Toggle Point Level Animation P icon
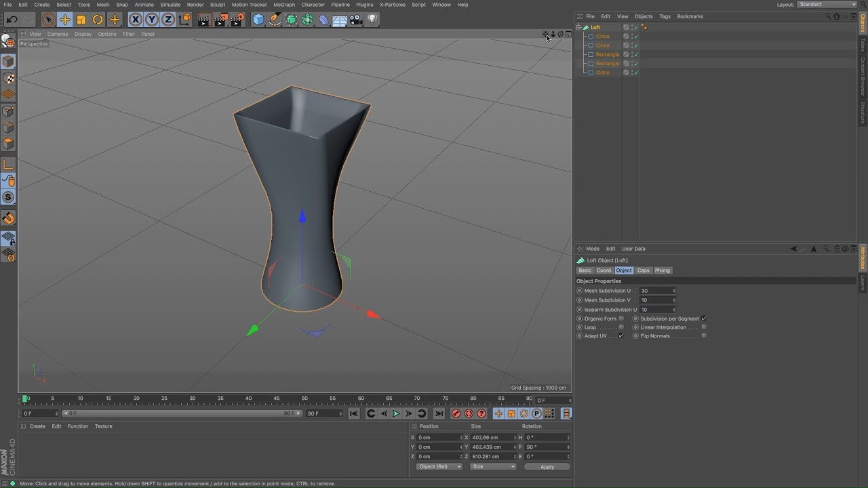The width and height of the screenshot is (868, 488). coord(536,413)
